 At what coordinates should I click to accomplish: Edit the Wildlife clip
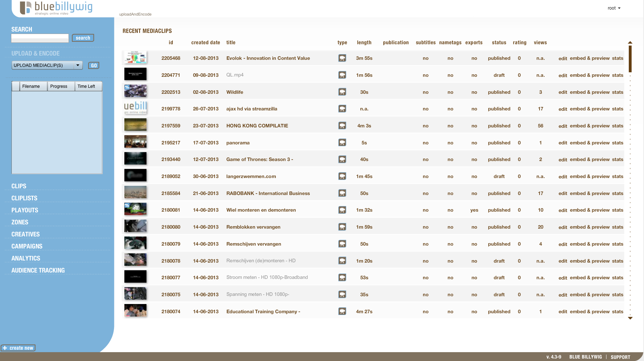pos(563,92)
